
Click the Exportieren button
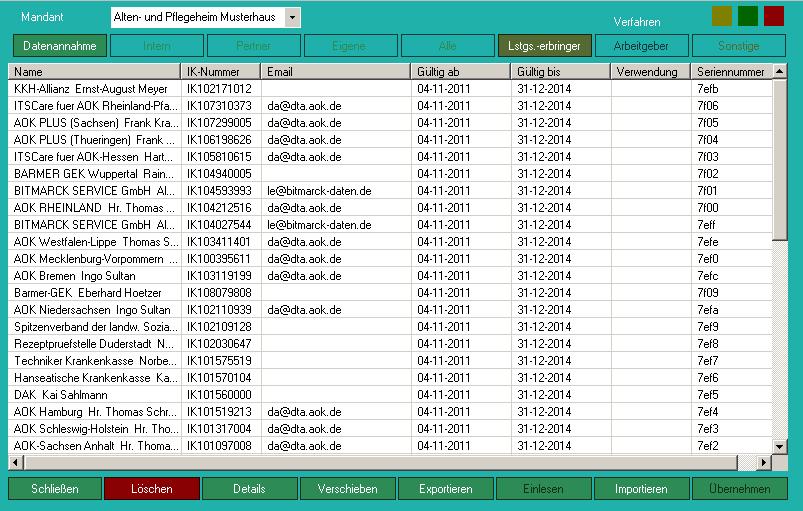pyautogui.click(x=446, y=489)
